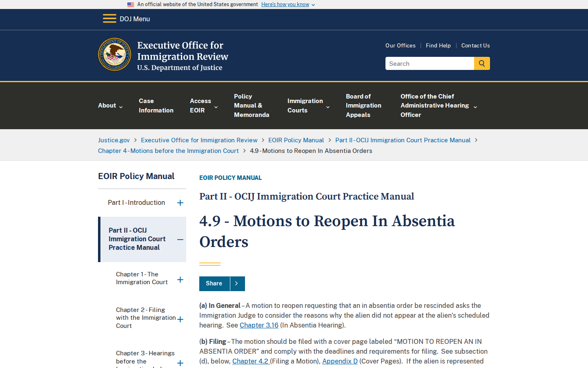Open Office of the Chief Administrative Hearing Officer menu
The height and width of the screenshot is (368, 588).
(439, 105)
